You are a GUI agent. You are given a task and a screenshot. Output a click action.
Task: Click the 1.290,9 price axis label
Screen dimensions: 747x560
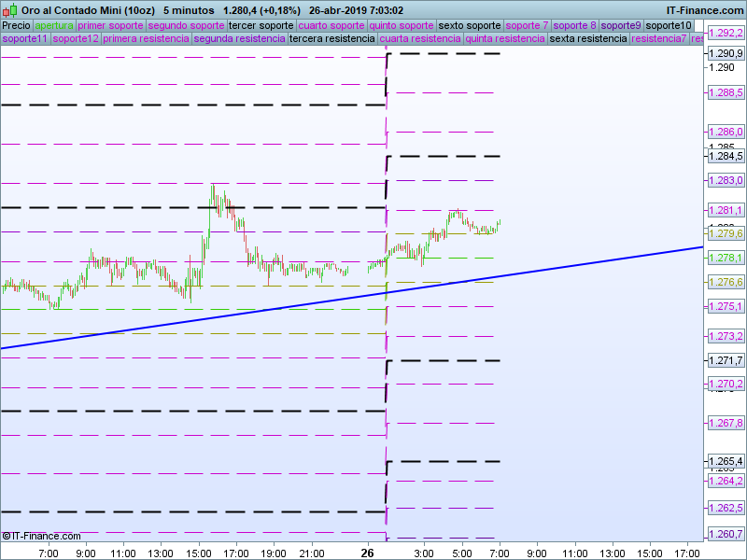726,53
